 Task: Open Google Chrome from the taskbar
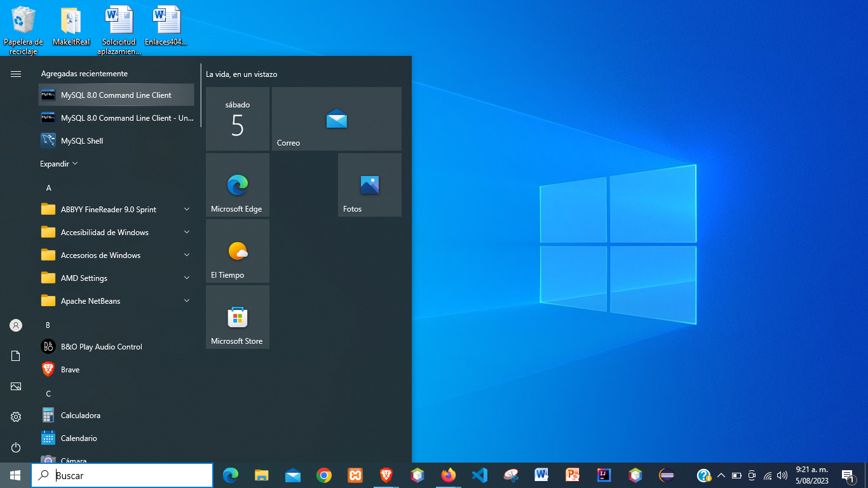[x=324, y=475]
